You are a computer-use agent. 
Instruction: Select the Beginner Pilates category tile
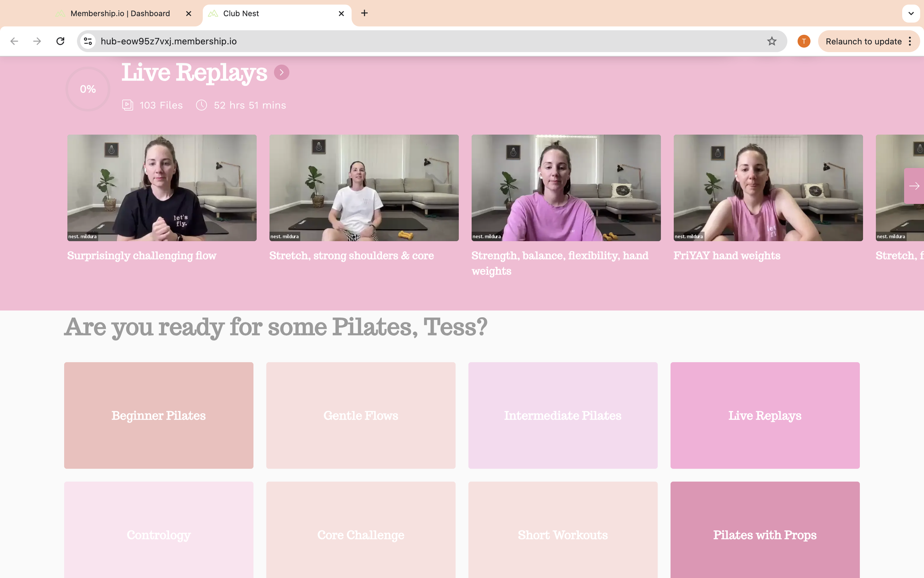tap(159, 415)
